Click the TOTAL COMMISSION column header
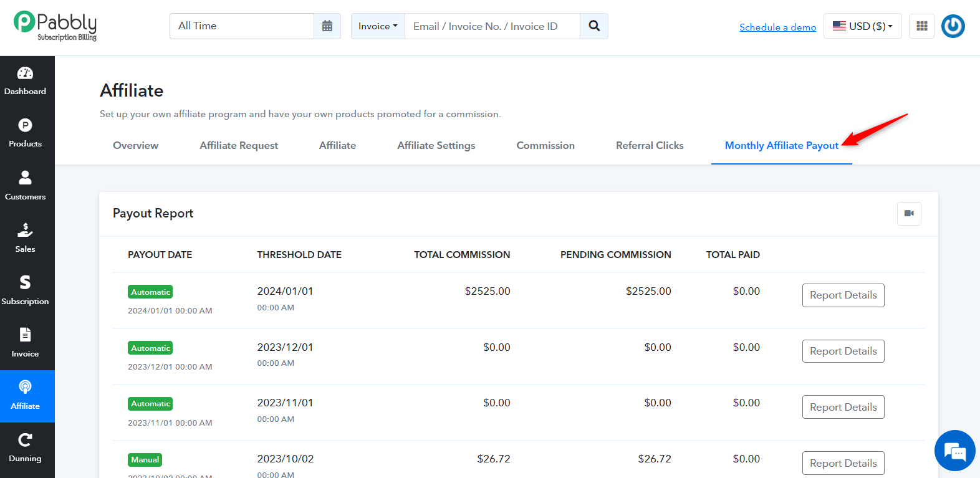The height and width of the screenshot is (478, 980). (x=462, y=254)
